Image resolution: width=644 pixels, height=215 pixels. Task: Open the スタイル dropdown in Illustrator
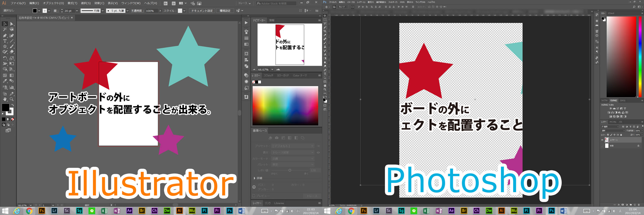point(184,11)
